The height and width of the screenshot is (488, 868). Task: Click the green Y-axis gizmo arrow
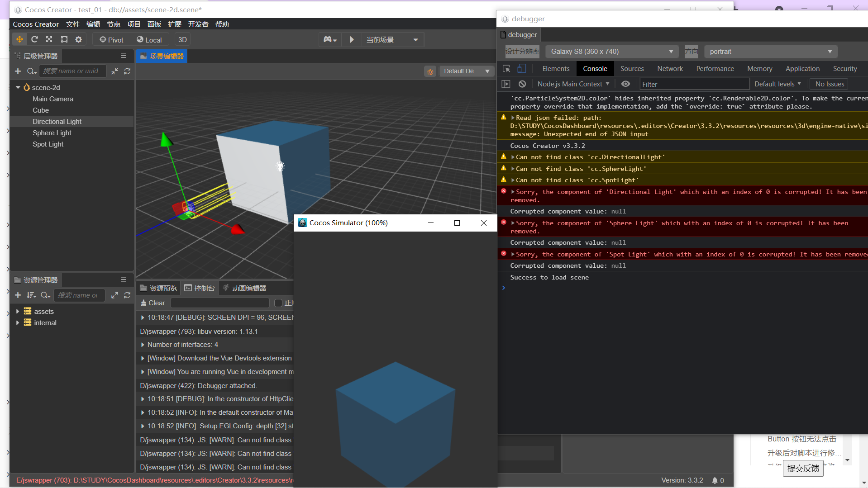(x=167, y=139)
